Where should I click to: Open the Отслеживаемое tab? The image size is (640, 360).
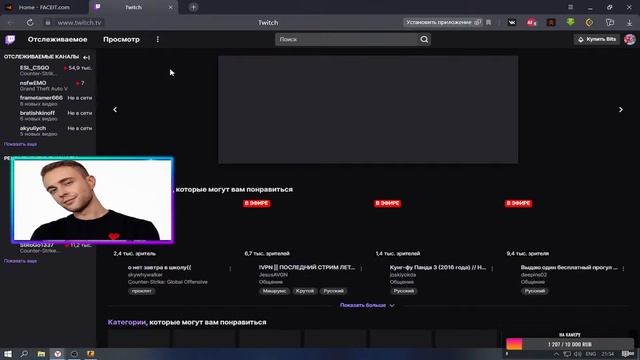tap(58, 39)
